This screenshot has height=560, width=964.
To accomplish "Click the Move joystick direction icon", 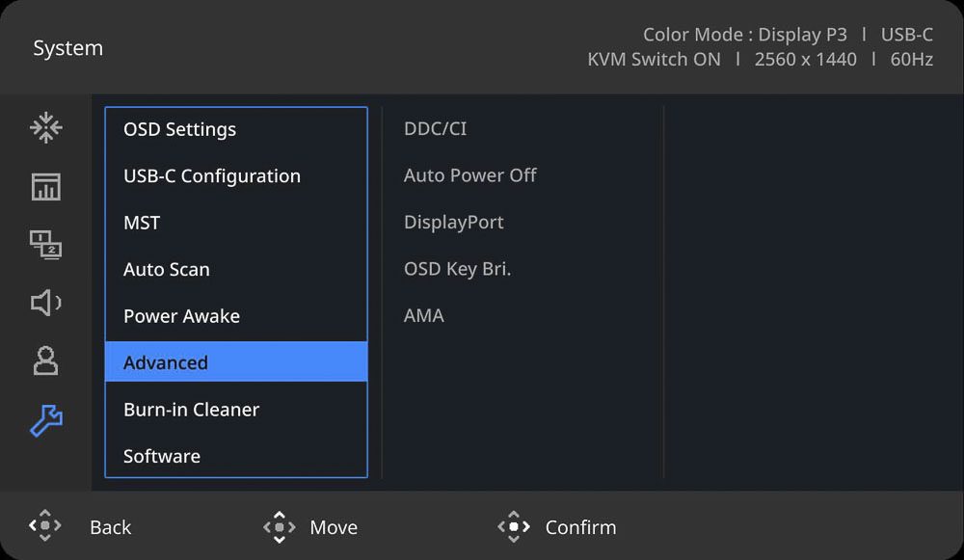I will point(280,527).
